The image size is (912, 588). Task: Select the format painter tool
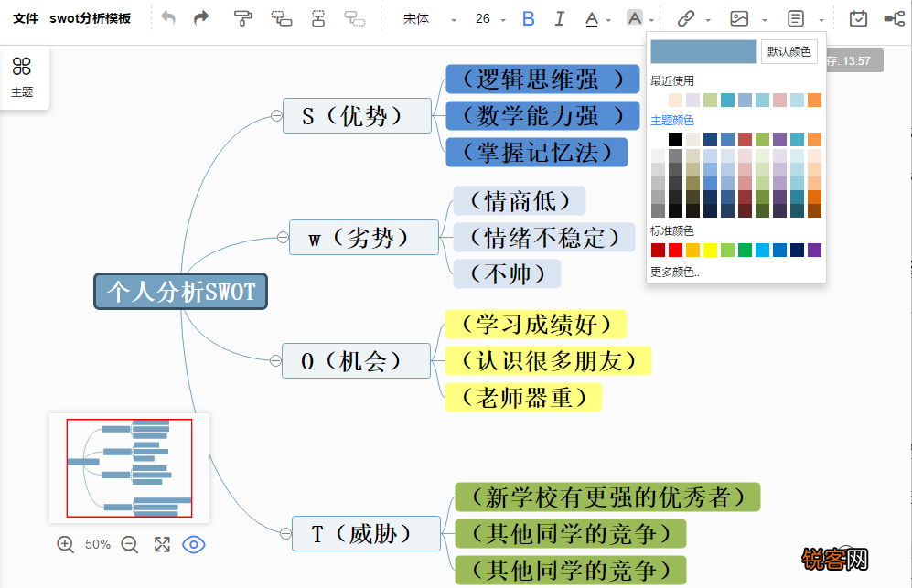(242, 18)
